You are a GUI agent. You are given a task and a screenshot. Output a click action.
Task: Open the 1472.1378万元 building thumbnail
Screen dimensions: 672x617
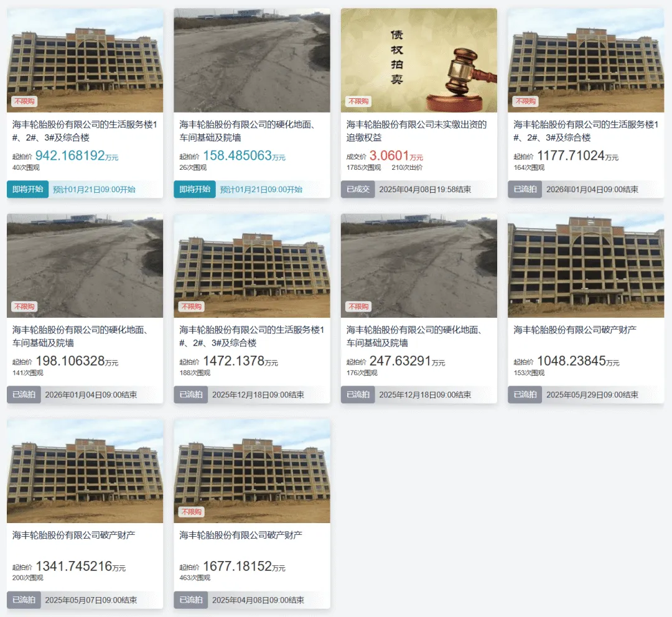click(x=252, y=266)
